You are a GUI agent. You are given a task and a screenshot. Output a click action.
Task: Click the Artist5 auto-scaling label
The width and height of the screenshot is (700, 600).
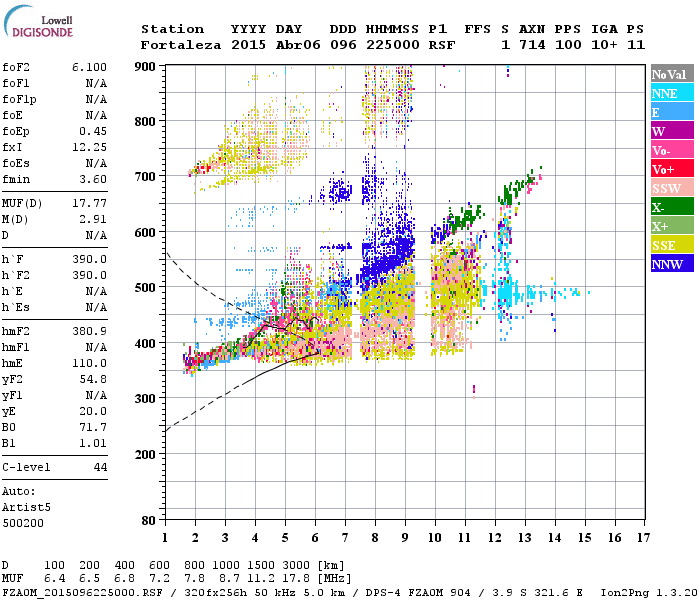[x=26, y=508]
